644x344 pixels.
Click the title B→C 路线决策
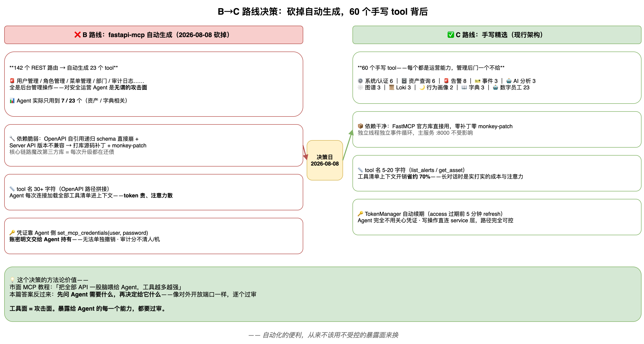[323, 12]
